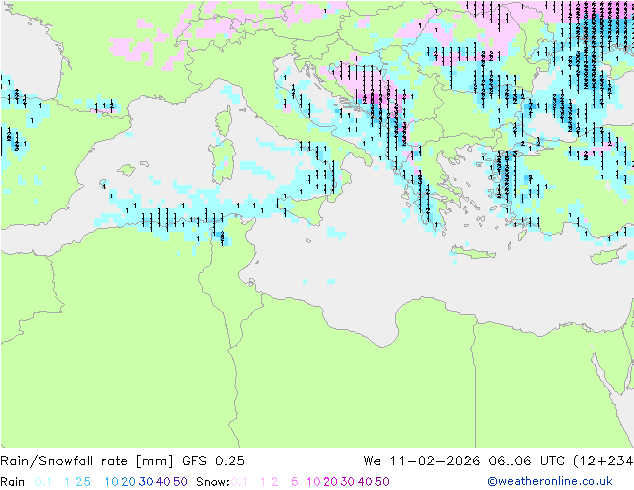This screenshot has height=490, width=634.
Task: Pick the rain legend value 10
Action: 111,482
